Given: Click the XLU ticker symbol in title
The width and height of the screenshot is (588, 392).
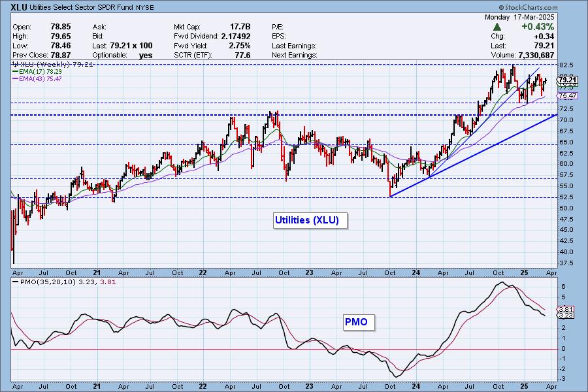Looking at the screenshot, I should 19,7.
